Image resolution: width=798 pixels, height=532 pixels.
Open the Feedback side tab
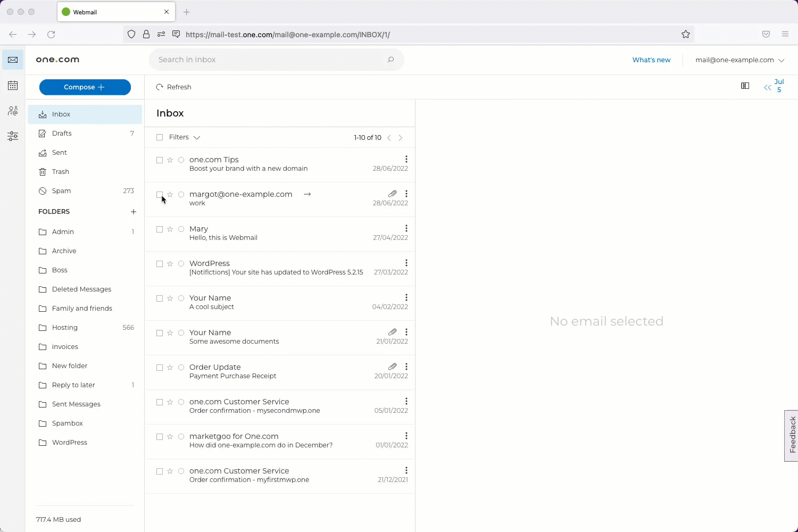pos(792,435)
